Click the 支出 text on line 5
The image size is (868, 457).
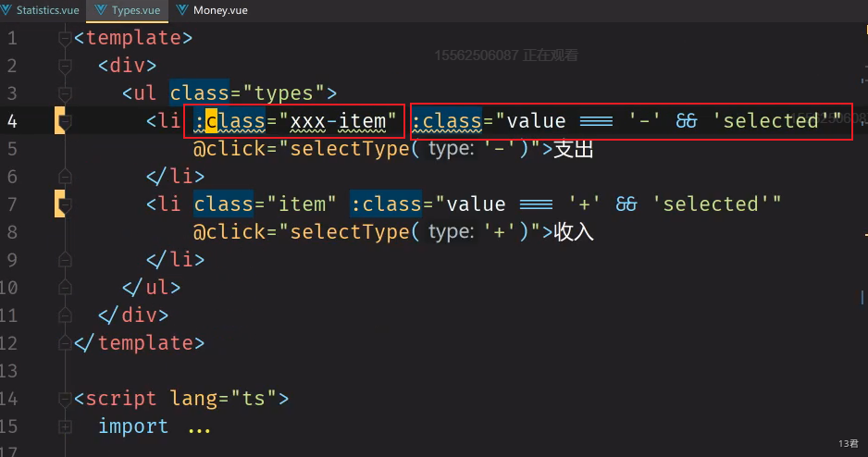(x=574, y=149)
